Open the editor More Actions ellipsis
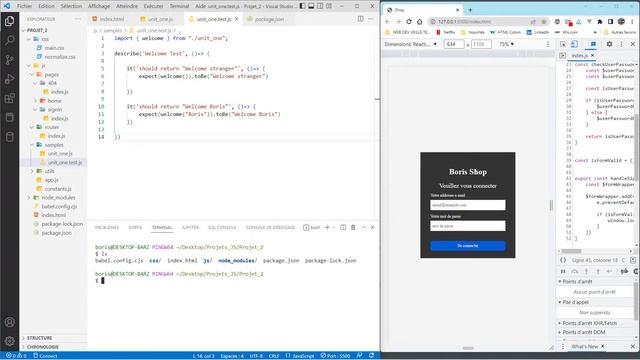The width and height of the screenshot is (640, 360). coord(371,19)
